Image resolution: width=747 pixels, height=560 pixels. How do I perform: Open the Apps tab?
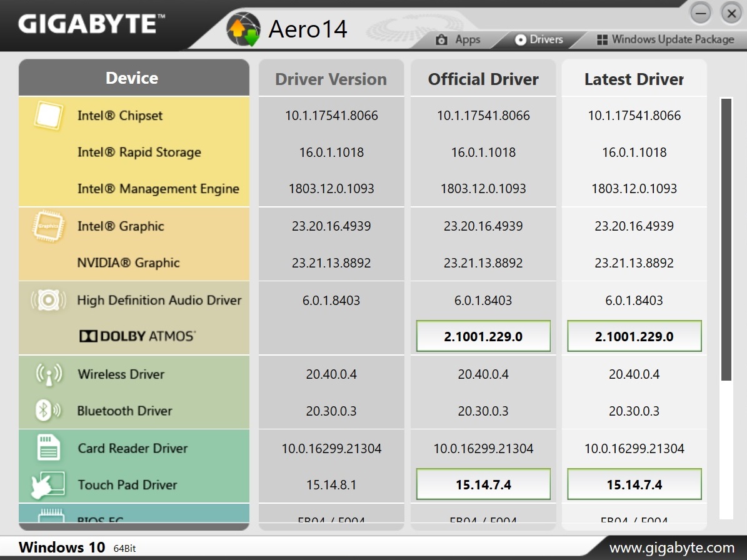459,39
